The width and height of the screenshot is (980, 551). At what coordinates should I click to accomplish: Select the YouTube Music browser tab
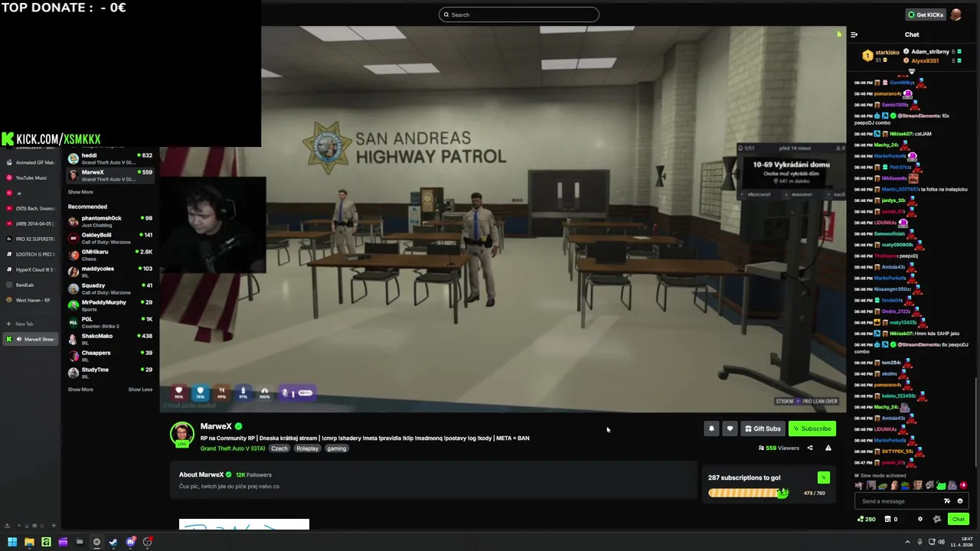coord(31,178)
